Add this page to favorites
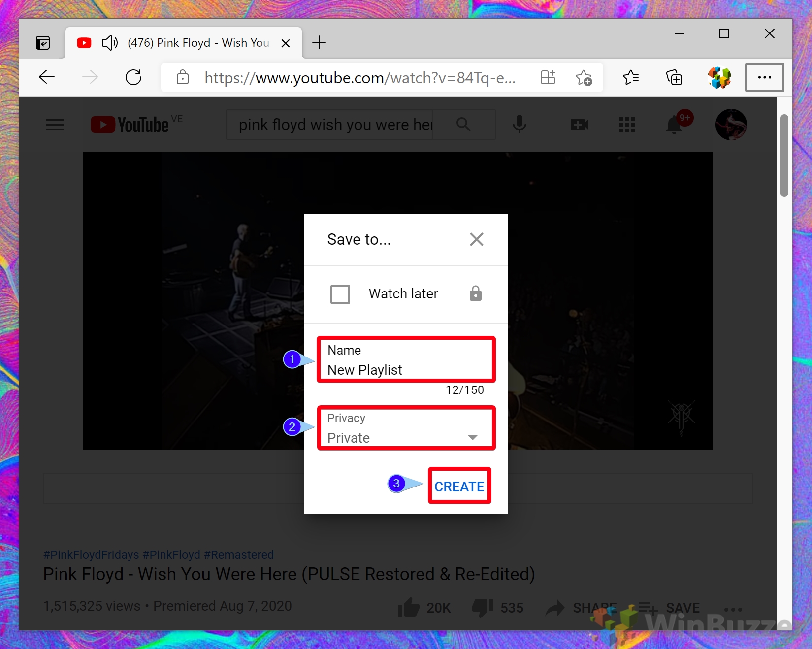812x649 pixels. point(584,77)
